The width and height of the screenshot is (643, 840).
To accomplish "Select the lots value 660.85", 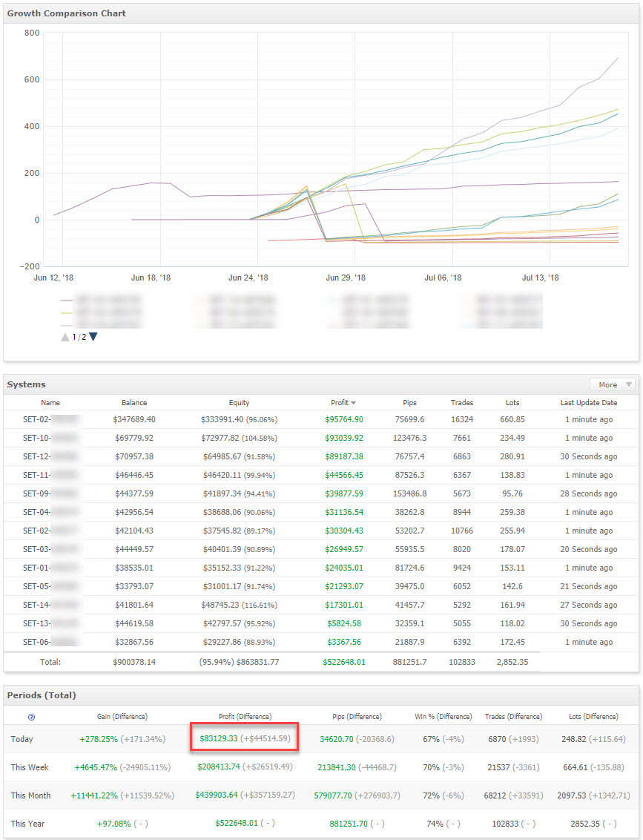I will click(512, 419).
